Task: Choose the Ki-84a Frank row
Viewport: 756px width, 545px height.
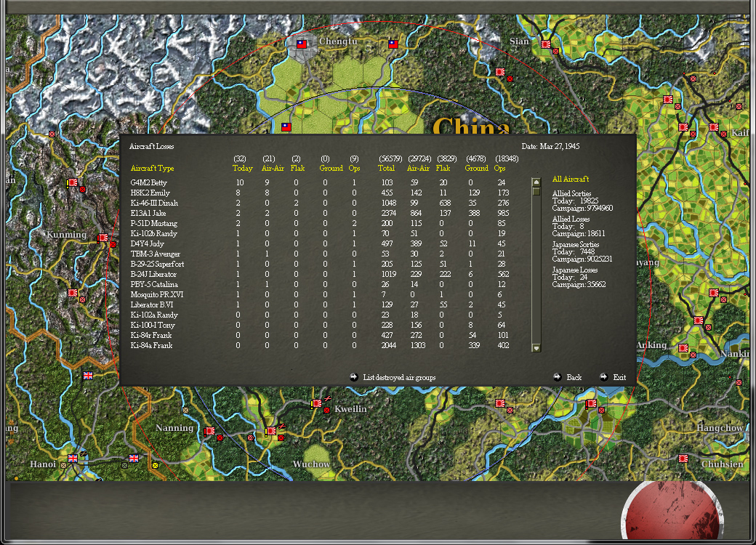Action: point(319,345)
